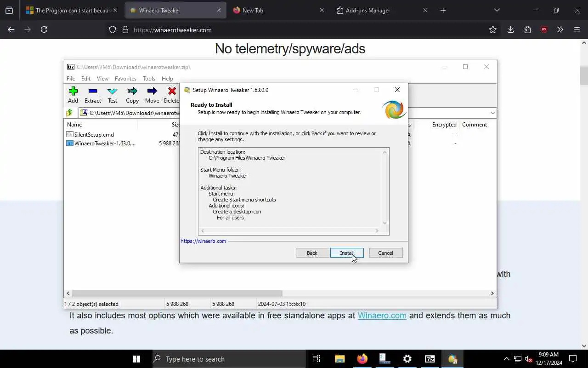This screenshot has width=588, height=368.
Task: Click the Firefox URL address bar
Action: point(303,30)
